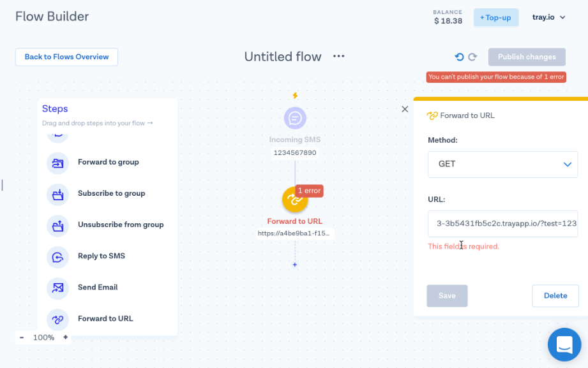Click the redo arrow icon
Screen dimensions: 588x368
click(472, 57)
